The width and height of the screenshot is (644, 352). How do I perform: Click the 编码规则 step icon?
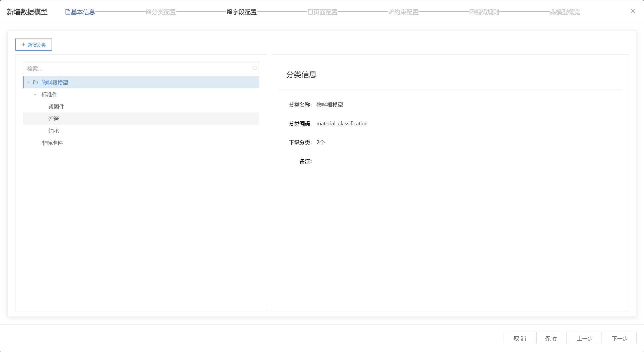[472, 12]
